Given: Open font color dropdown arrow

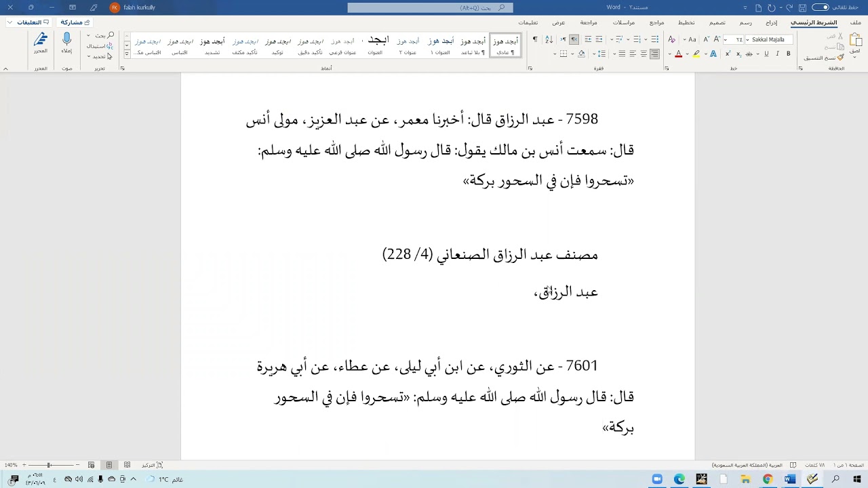Looking at the screenshot, I should (x=669, y=54).
